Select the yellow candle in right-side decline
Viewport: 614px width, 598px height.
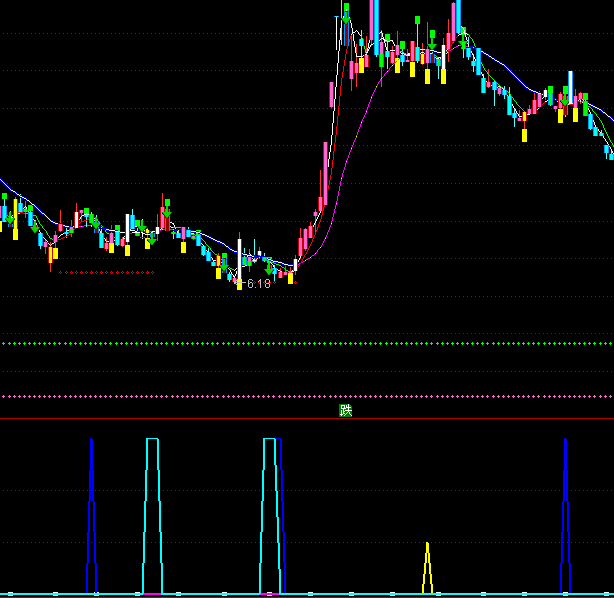click(x=525, y=134)
